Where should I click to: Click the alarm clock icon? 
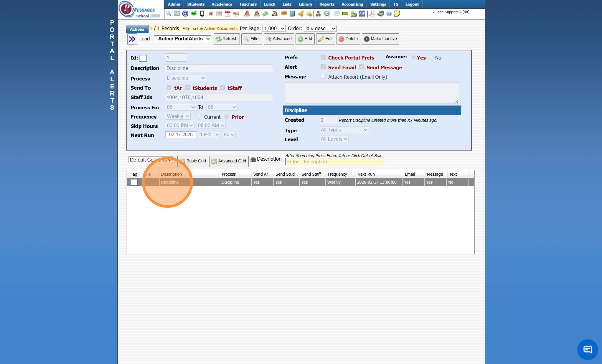click(327, 14)
